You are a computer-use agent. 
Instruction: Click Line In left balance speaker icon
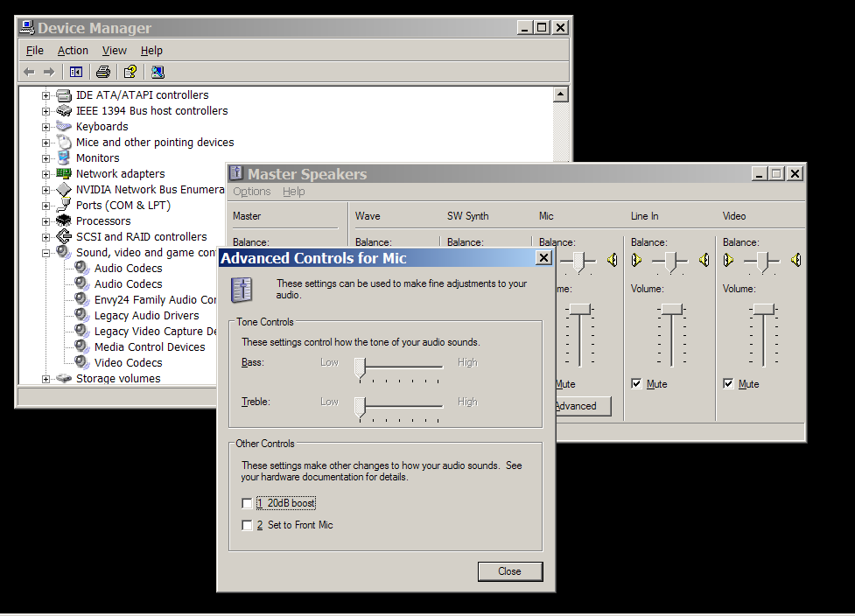[x=636, y=261]
